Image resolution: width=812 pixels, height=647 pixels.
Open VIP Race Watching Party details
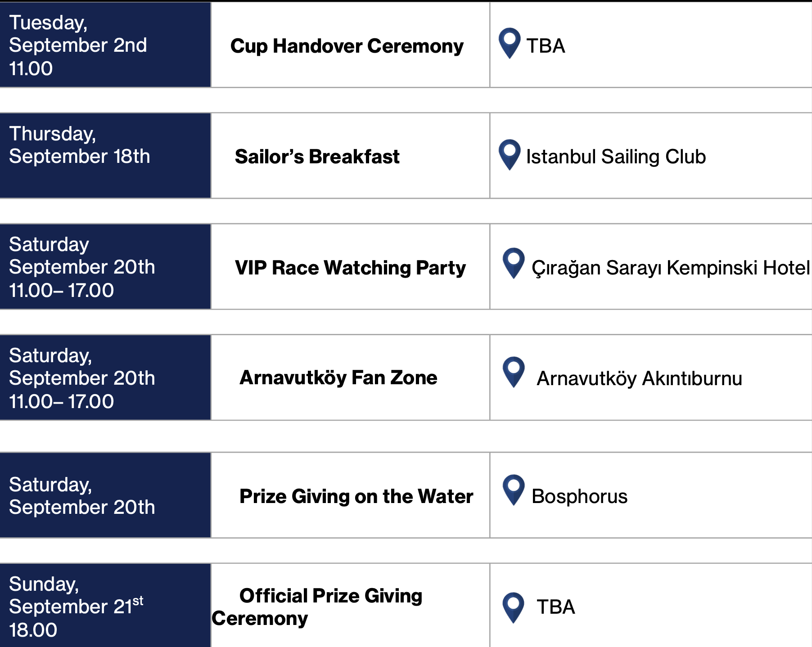tap(350, 268)
